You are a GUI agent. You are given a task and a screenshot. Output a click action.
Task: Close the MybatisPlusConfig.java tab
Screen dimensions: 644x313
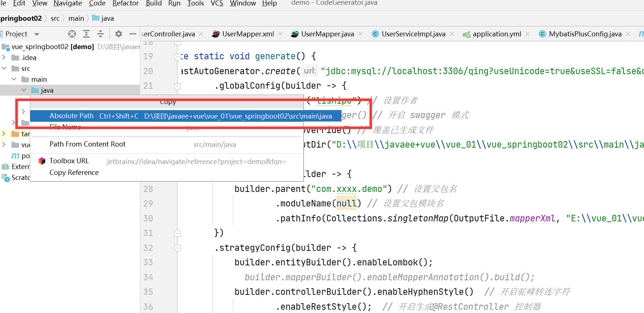(628, 34)
